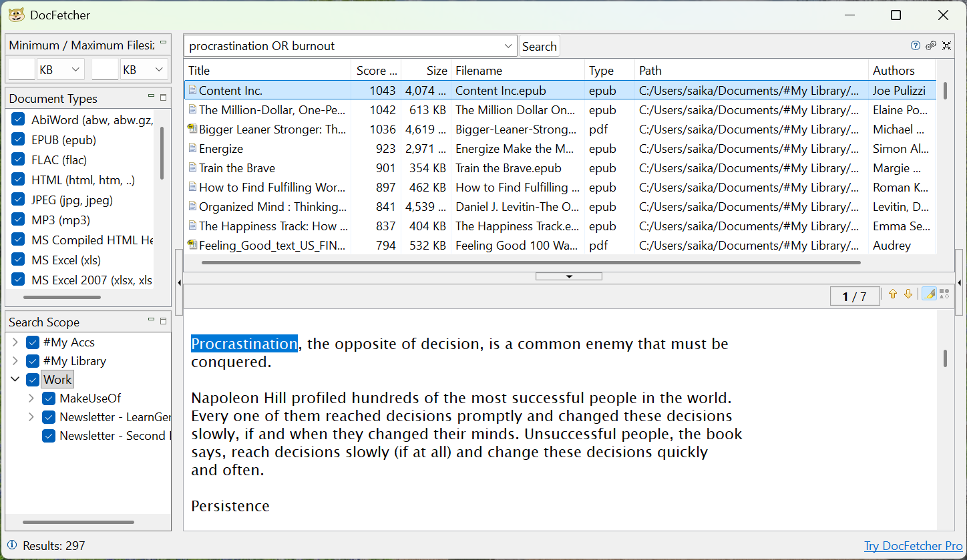This screenshot has height=560, width=967.
Task: Minimize the Search Scope panel
Action: (152, 320)
